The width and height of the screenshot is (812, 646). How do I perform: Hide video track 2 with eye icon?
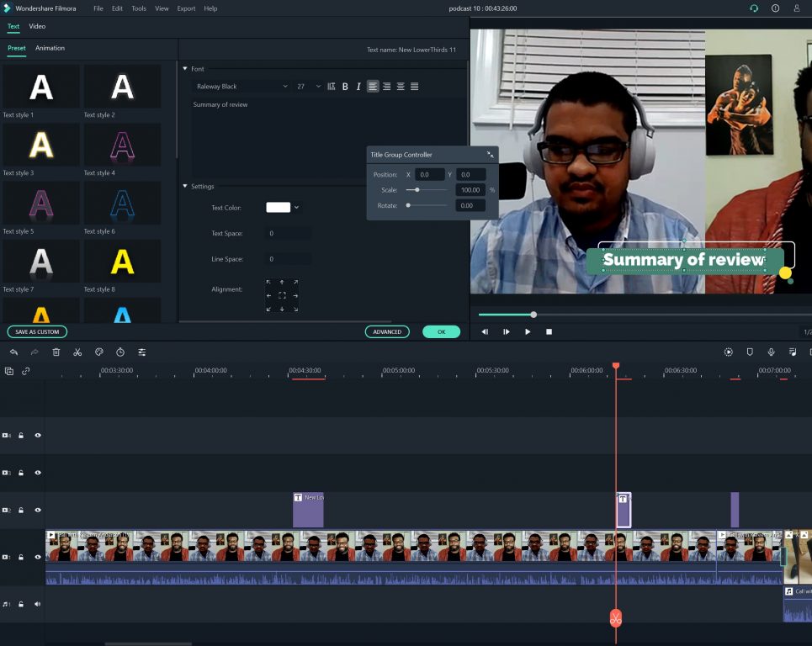[38, 510]
